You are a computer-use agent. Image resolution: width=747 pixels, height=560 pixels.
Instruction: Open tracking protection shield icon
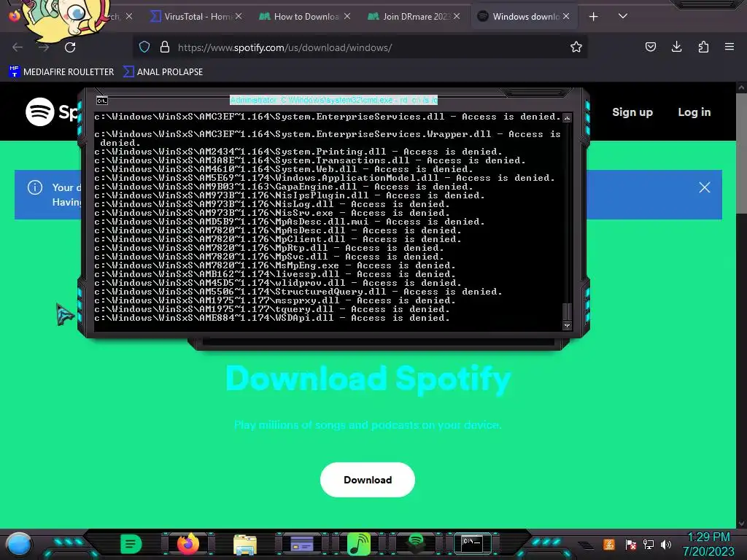coord(144,47)
